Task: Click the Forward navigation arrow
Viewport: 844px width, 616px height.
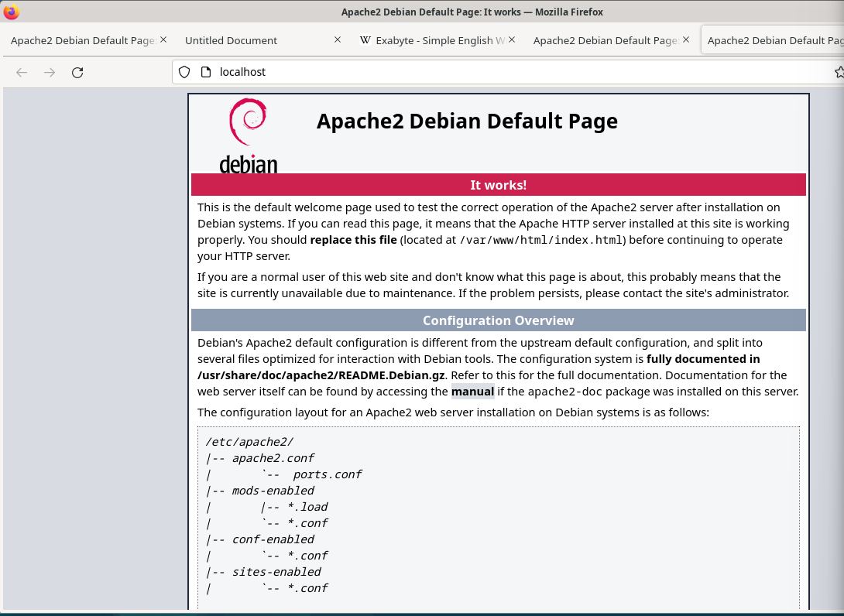Action: pyautogui.click(x=50, y=72)
